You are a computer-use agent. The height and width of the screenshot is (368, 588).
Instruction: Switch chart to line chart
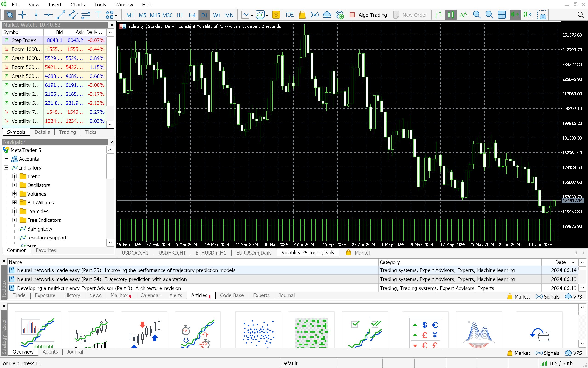(x=463, y=15)
